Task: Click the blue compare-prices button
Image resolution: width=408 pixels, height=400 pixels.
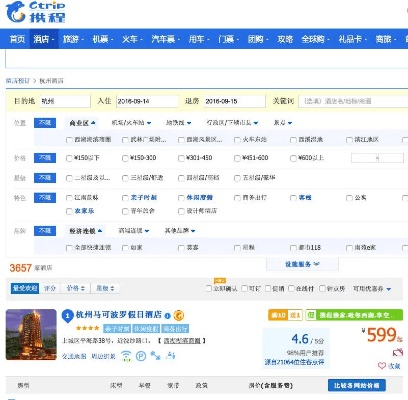Action: pos(357,385)
